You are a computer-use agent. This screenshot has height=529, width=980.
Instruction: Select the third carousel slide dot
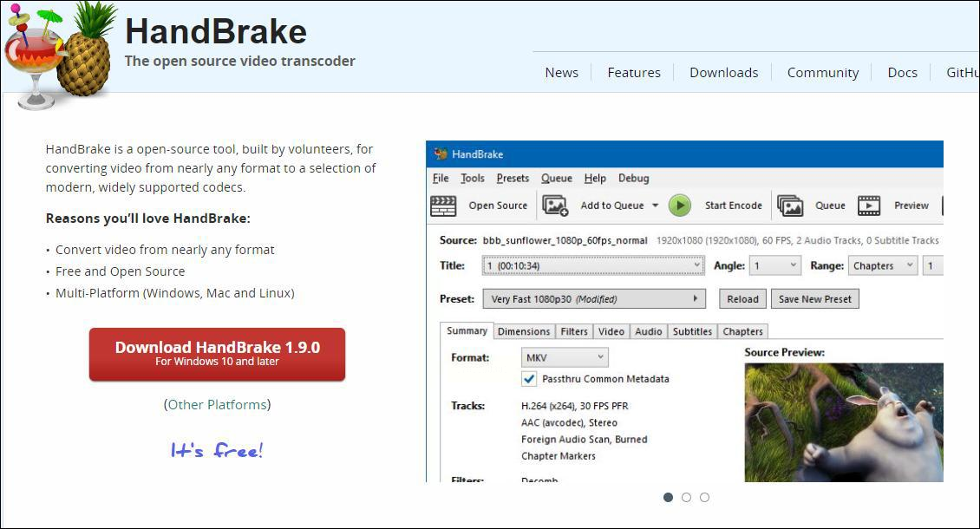704,497
